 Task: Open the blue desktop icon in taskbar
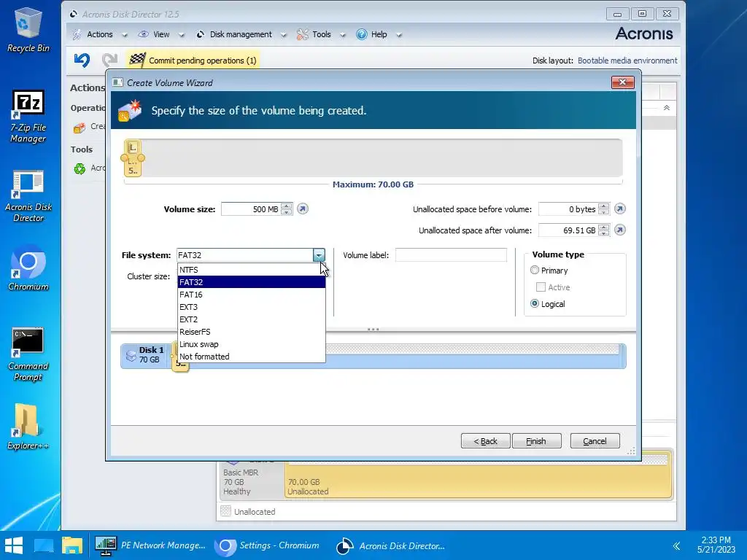pos(44,545)
